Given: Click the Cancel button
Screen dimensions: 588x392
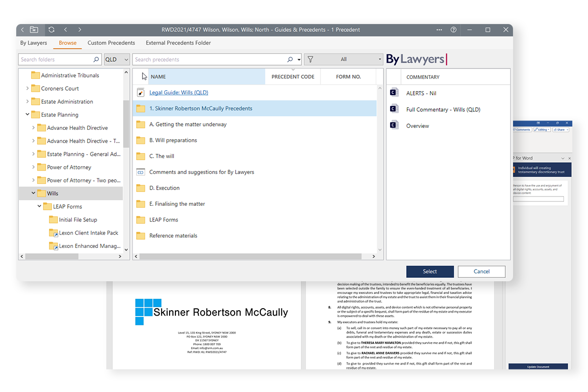Looking at the screenshot, I should (481, 271).
